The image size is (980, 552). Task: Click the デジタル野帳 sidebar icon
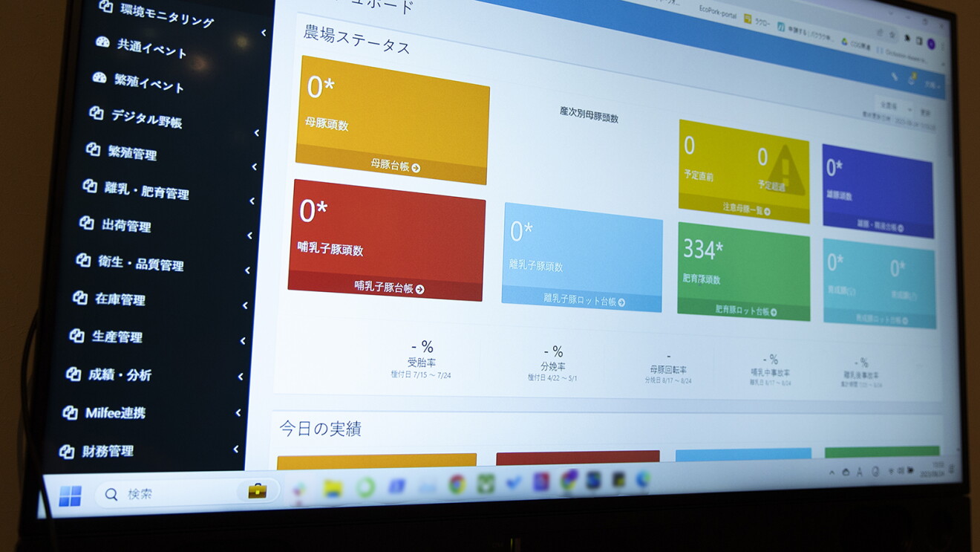tap(96, 113)
